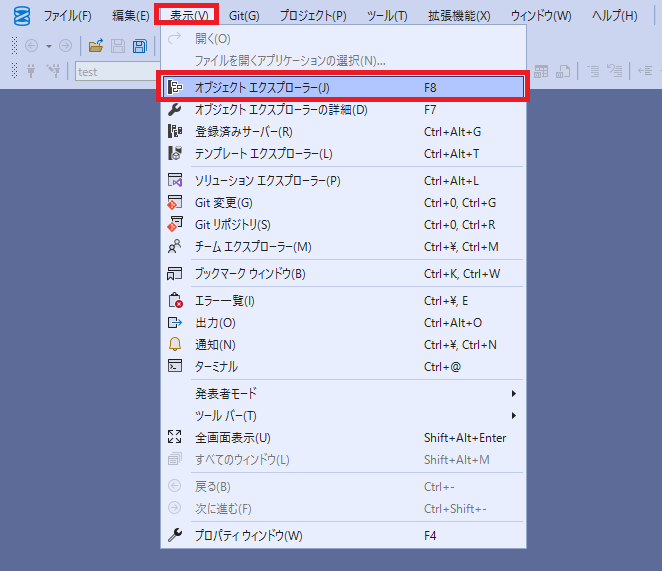The image size is (662, 571).
Task: Click the change connection toolbar icon
Action: [x=54, y=71]
